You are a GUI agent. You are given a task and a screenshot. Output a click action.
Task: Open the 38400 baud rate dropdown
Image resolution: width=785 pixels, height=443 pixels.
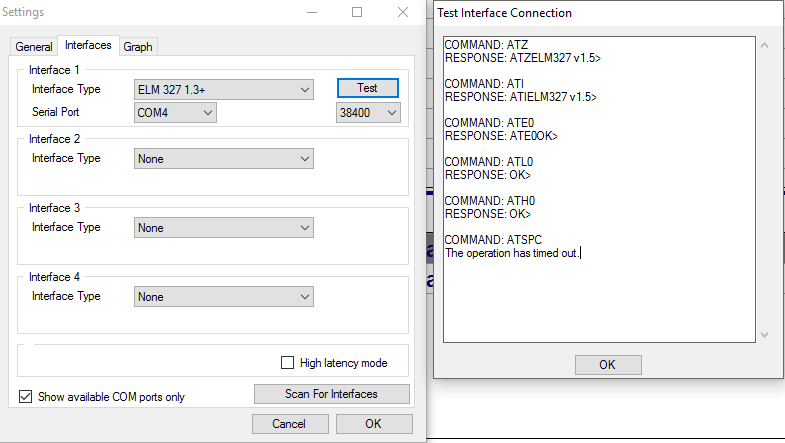368,113
